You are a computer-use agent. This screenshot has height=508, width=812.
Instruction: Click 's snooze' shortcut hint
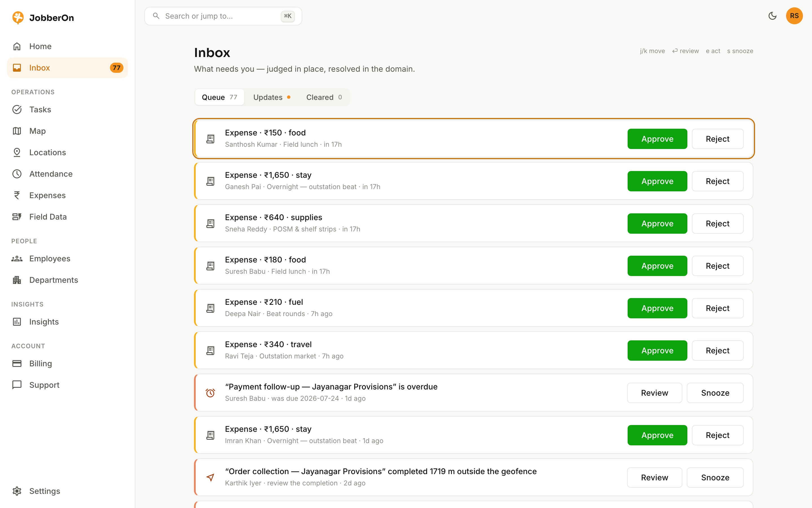click(740, 51)
